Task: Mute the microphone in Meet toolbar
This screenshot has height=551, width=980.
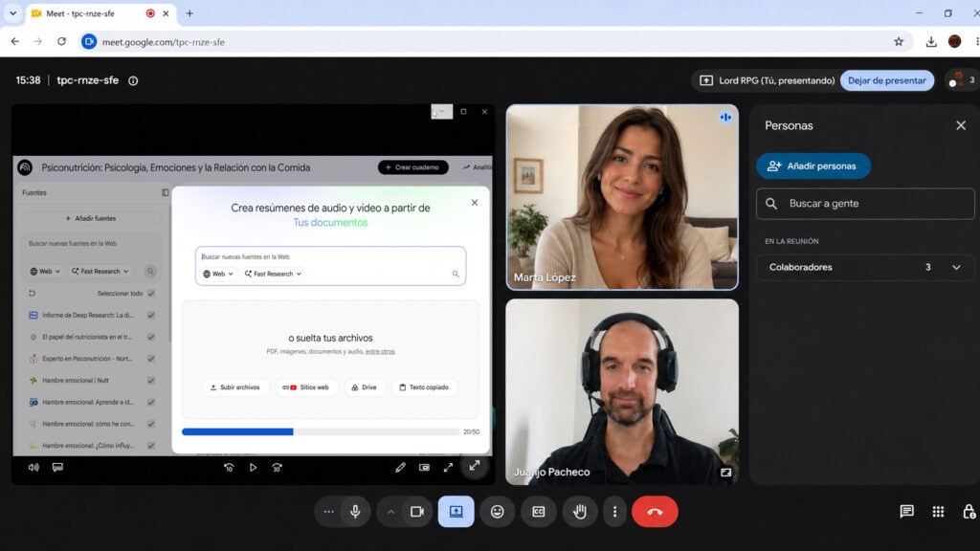Action: (x=355, y=512)
